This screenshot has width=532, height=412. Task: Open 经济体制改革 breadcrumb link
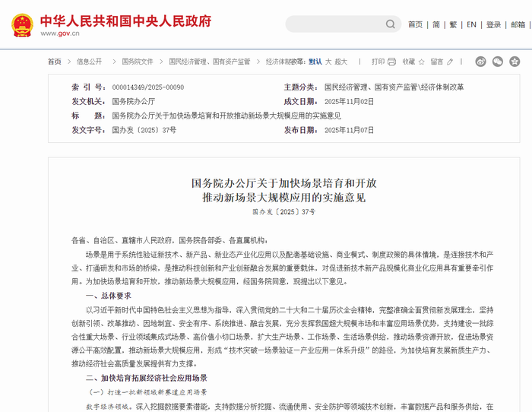tap(285, 62)
